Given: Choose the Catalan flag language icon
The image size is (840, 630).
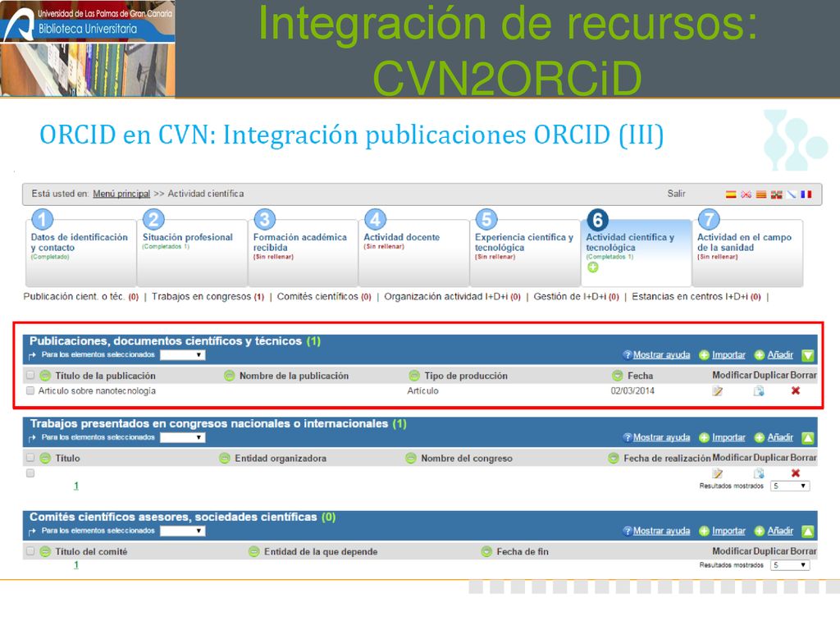Looking at the screenshot, I should [760, 194].
